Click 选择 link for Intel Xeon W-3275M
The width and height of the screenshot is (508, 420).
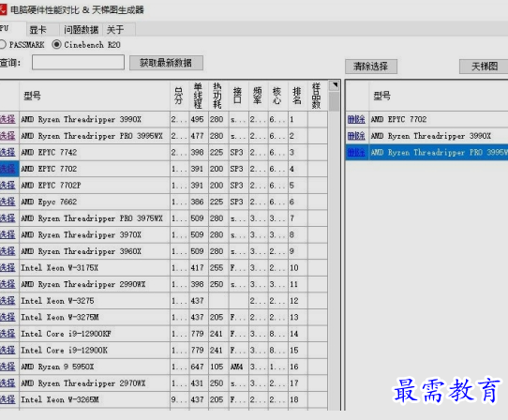tap(7, 317)
